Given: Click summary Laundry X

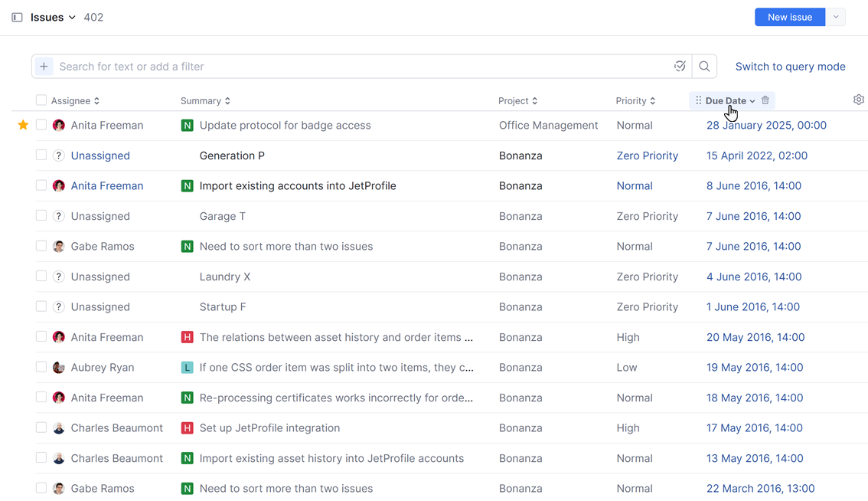Looking at the screenshot, I should 225,277.
